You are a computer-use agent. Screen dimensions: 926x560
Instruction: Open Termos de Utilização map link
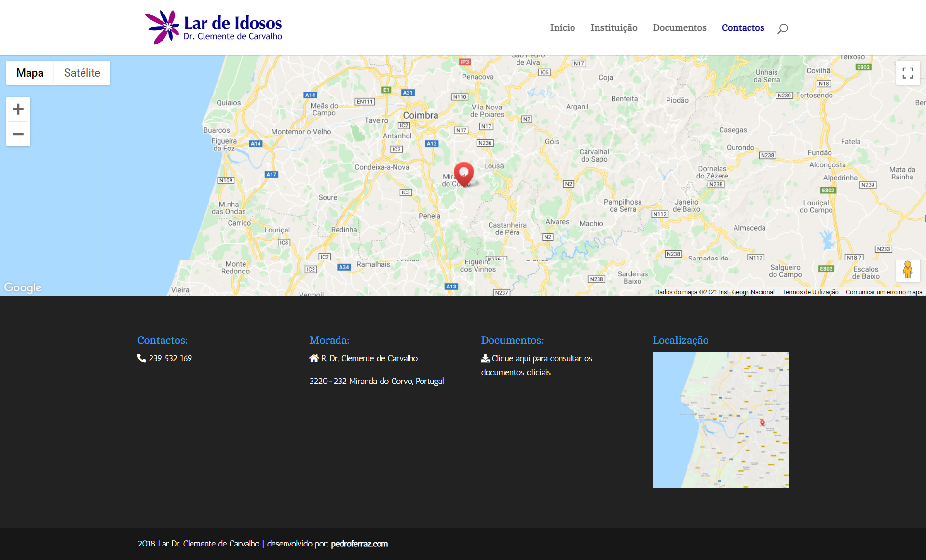[810, 292]
